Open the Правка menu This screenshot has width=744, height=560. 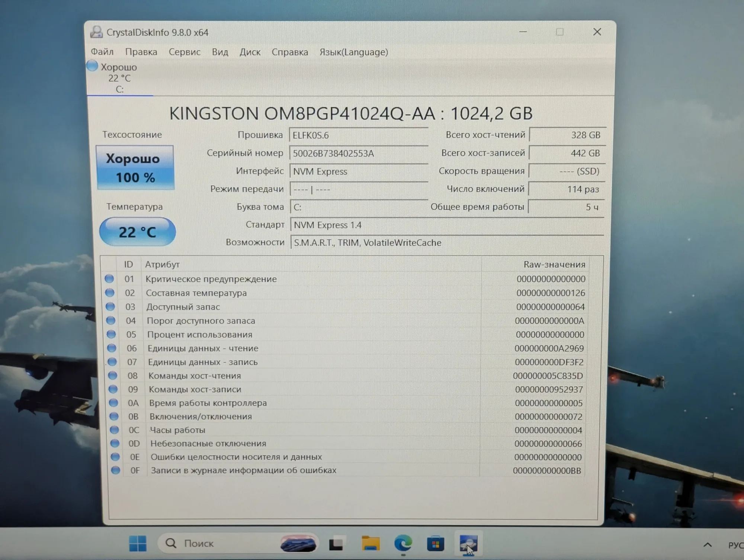141,52
